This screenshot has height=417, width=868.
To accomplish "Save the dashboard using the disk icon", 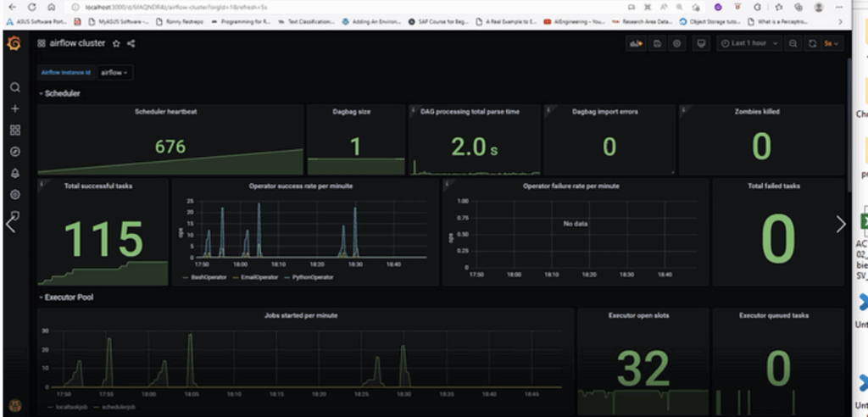I will coord(657,43).
